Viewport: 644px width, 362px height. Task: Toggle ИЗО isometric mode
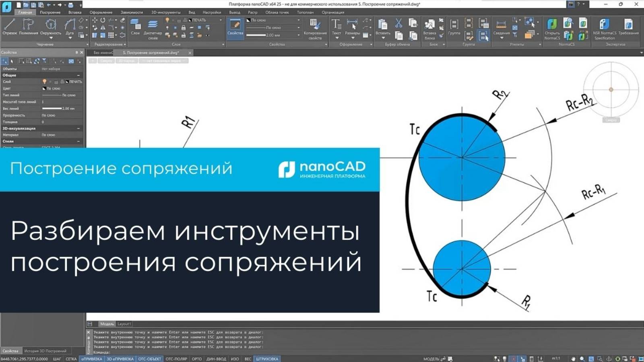[x=235, y=359]
